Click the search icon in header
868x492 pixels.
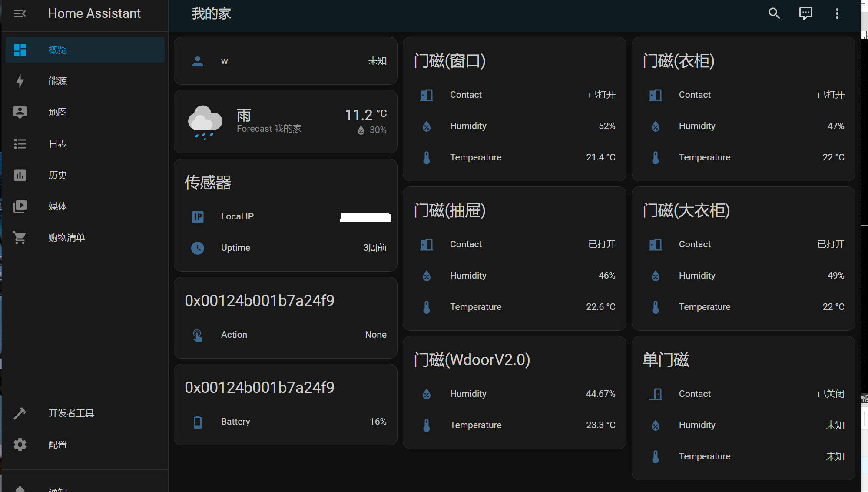click(774, 13)
